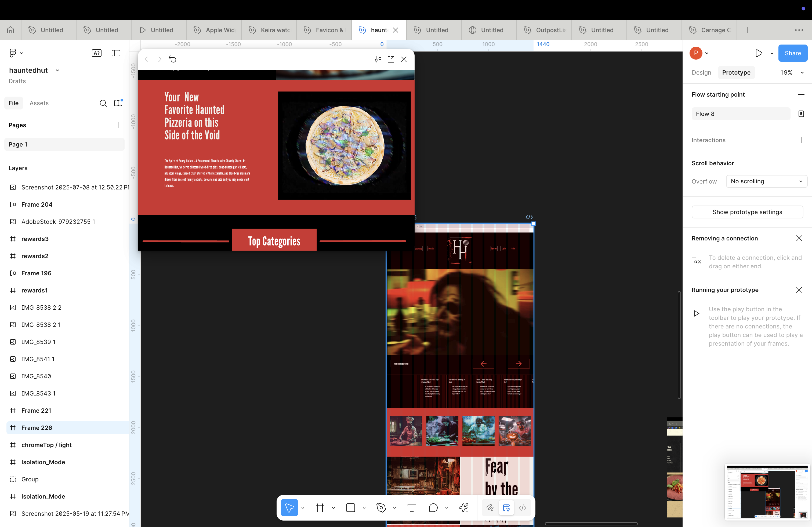Select the Comment tool
The width and height of the screenshot is (812, 527).
click(433, 508)
